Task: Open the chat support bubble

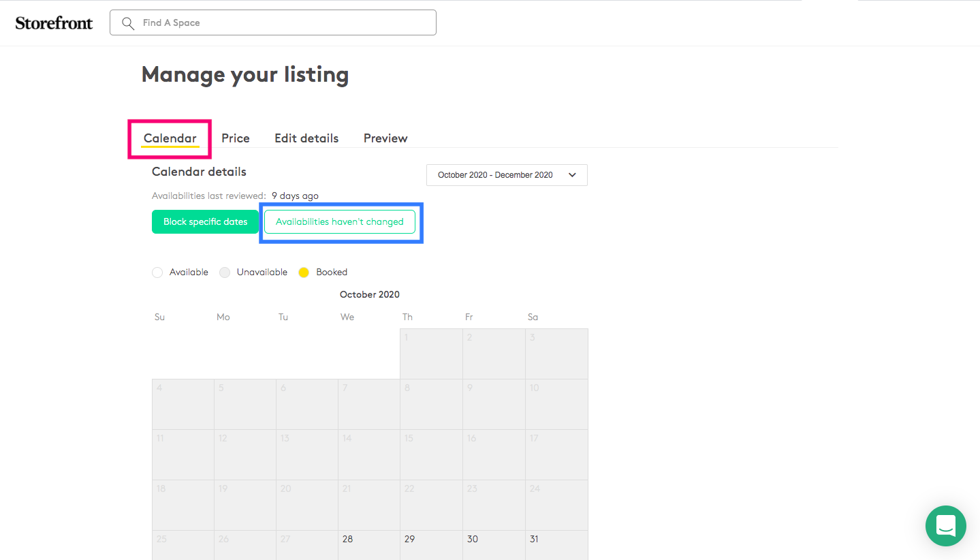Action: click(x=946, y=526)
